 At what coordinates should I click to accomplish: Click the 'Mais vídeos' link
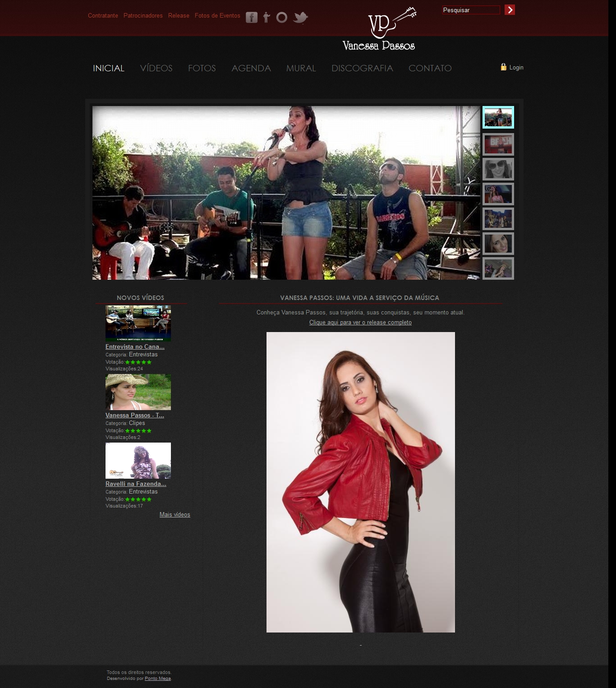point(175,515)
